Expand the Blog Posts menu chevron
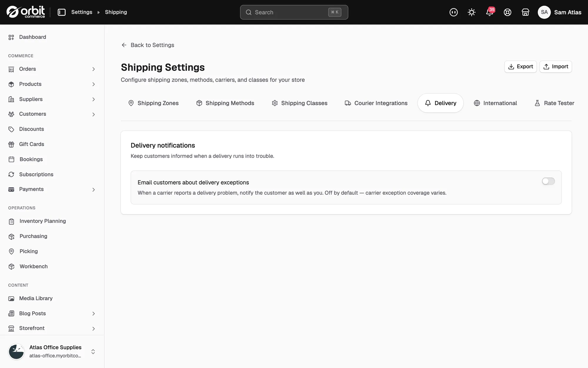588x368 pixels. [x=93, y=314]
